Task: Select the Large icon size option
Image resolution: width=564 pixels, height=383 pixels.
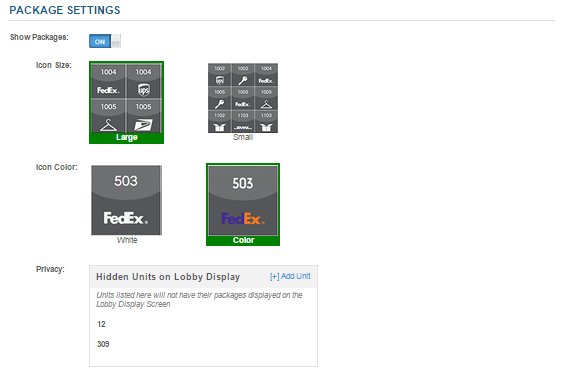Action: point(126,102)
